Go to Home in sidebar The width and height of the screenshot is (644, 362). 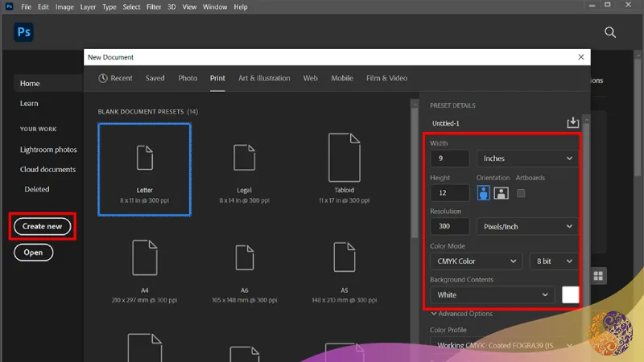click(30, 84)
